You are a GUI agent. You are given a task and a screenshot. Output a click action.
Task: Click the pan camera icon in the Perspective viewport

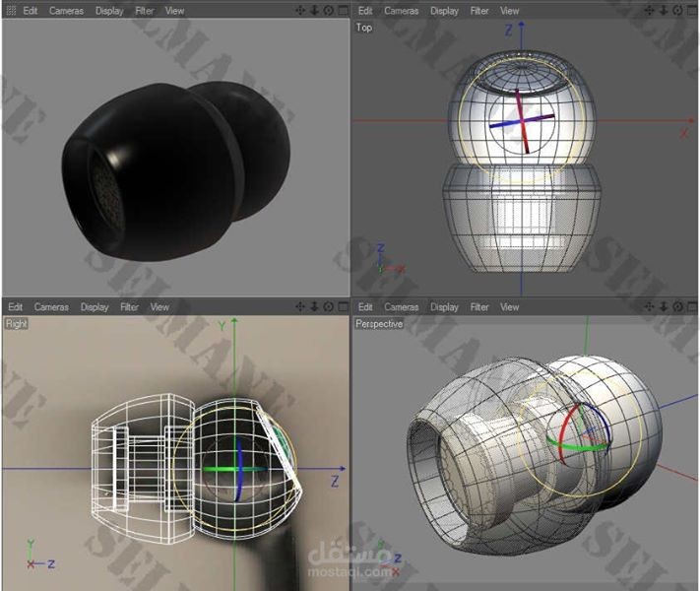(x=650, y=306)
